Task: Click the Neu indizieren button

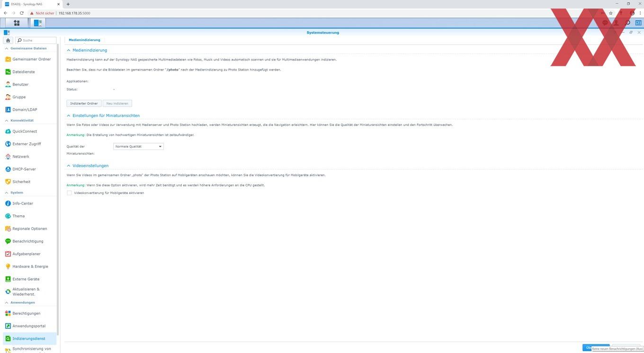Action: click(117, 103)
